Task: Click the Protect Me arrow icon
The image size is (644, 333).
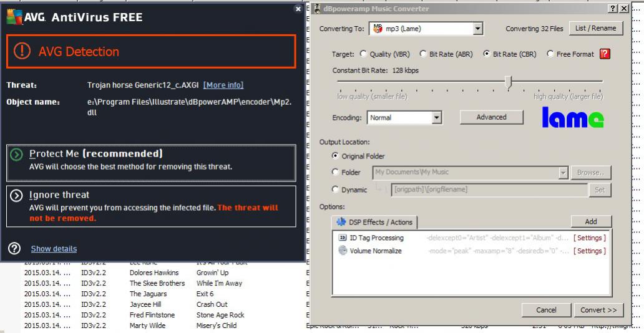Action: (17, 154)
